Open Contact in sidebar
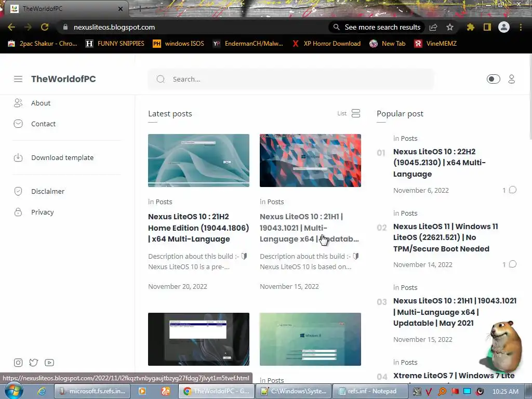 (x=43, y=124)
